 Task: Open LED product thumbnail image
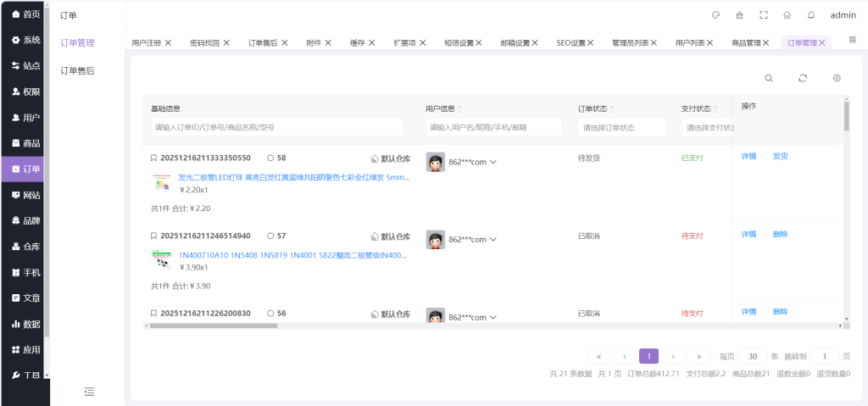point(162,183)
